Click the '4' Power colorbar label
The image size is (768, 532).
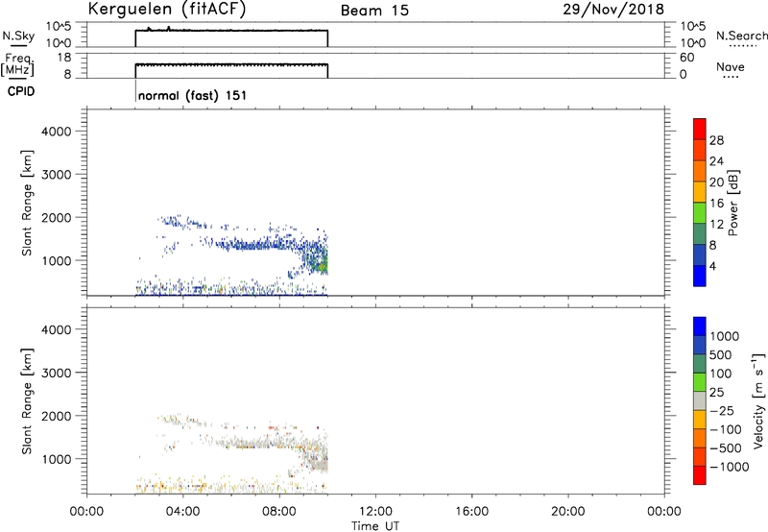point(712,267)
